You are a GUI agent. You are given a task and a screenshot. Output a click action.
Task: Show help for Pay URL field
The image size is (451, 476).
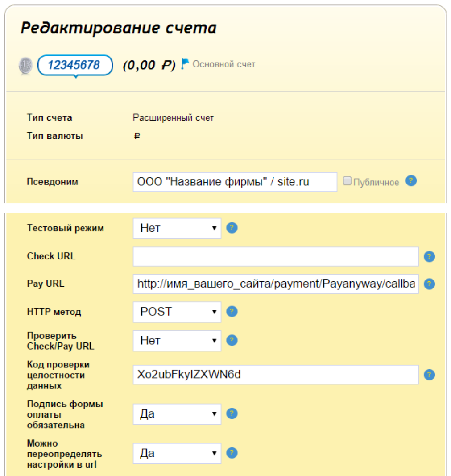429,284
